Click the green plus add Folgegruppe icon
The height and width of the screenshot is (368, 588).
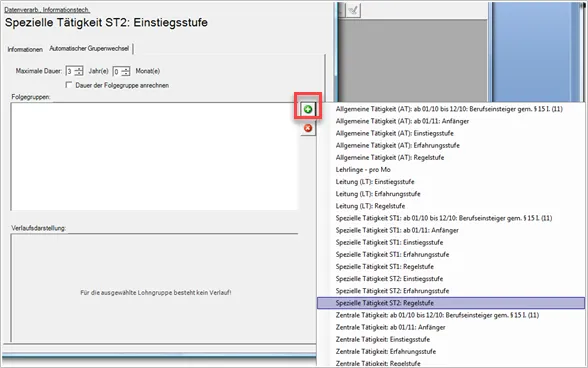(308, 109)
